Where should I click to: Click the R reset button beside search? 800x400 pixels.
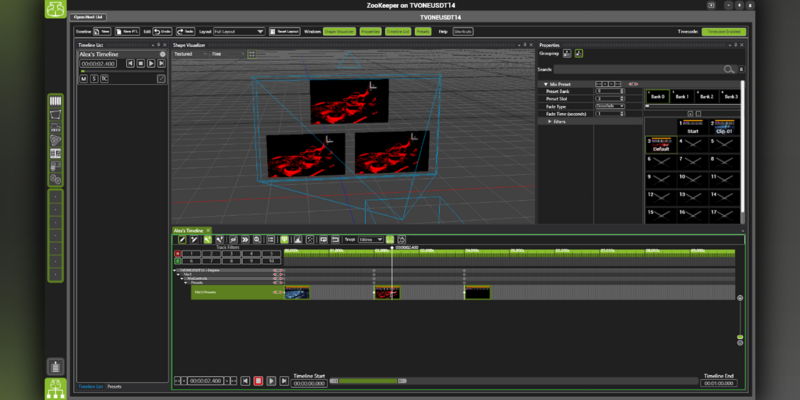741,69
